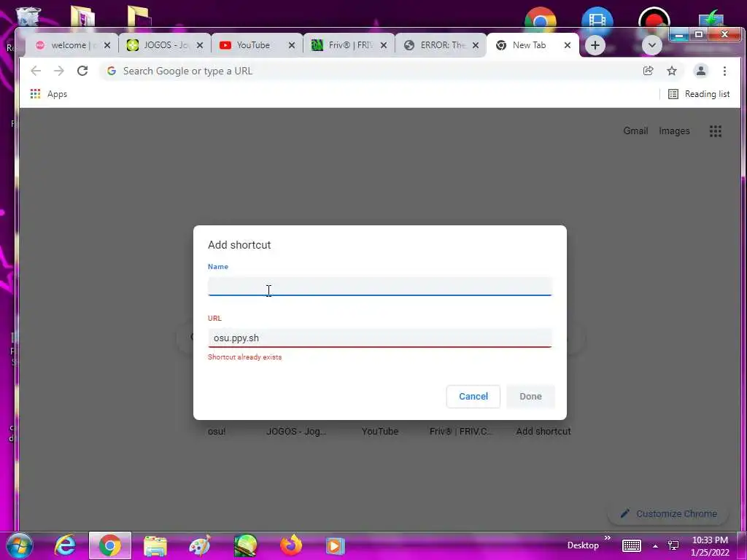This screenshot has width=747, height=560.
Task: Click the Chrome forward arrow
Action: tap(59, 71)
